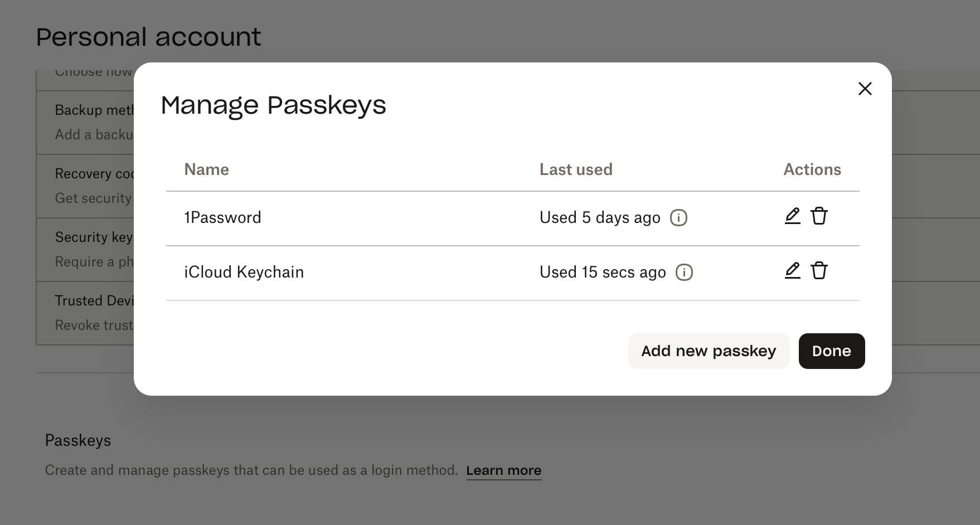Select the iCloud Keychain passkey name
Viewport: 980px width, 525px height.
244,272
